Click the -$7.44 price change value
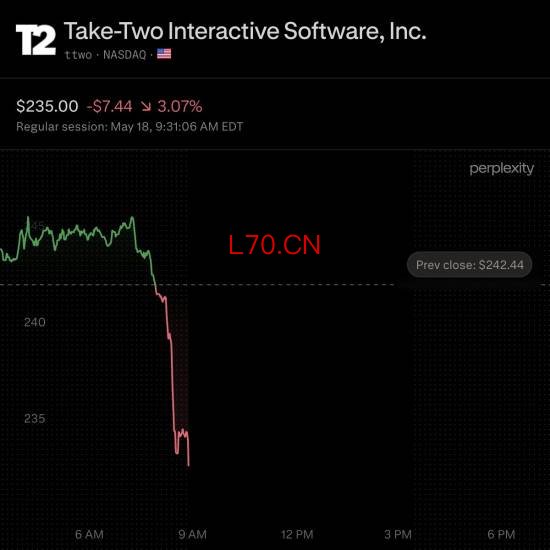Viewport: 550px width, 550px height. (x=109, y=106)
